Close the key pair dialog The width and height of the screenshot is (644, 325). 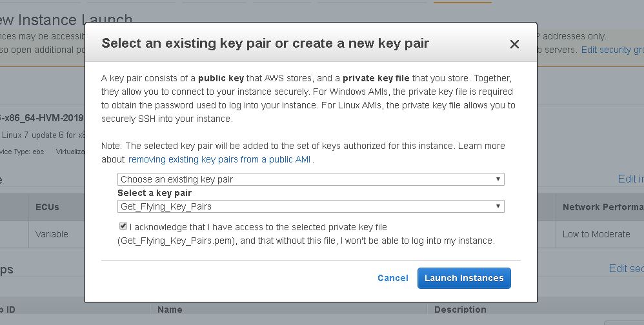coord(514,44)
